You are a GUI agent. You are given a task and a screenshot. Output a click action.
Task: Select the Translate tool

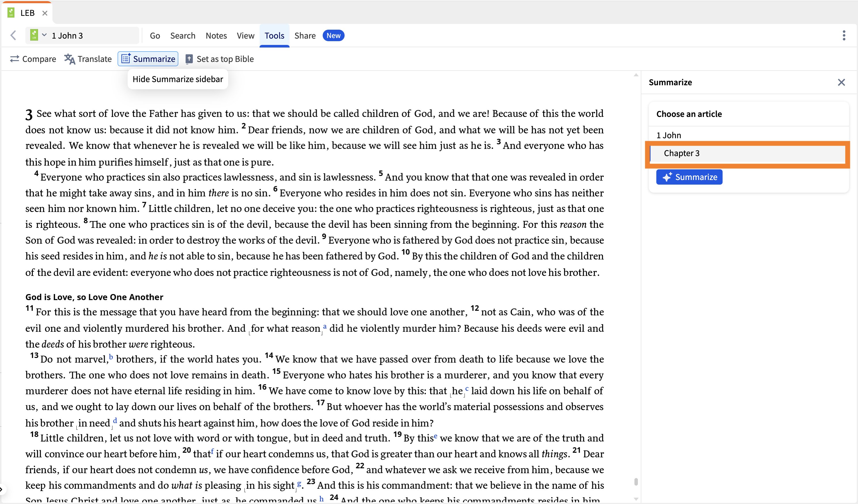[x=88, y=58]
